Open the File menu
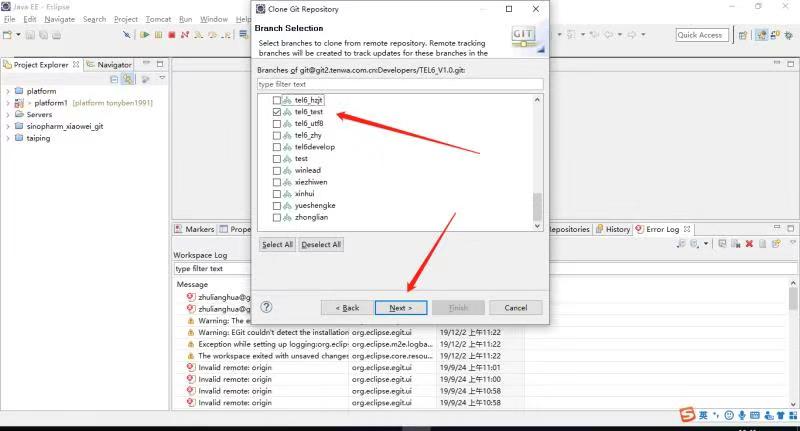The width and height of the screenshot is (800, 431). pyautogui.click(x=10, y=19)
